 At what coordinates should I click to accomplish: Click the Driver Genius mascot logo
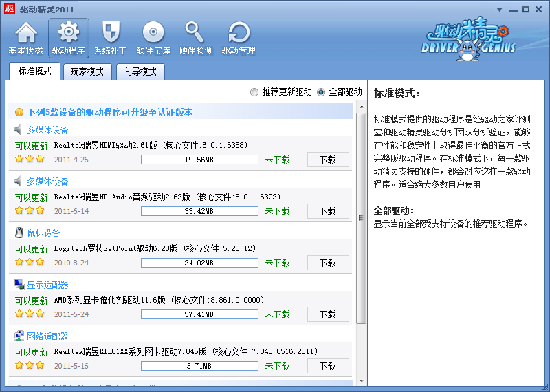point(467,40)
